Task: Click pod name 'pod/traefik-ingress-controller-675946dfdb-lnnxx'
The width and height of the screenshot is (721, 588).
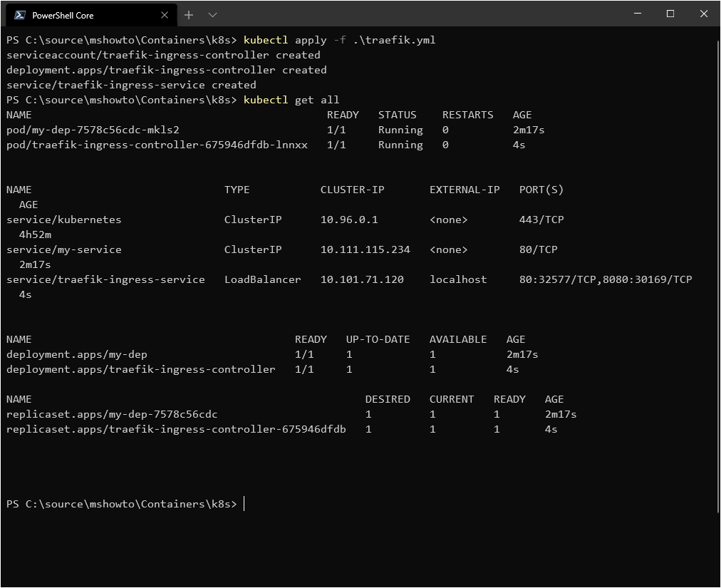Action: pos(157,145)
